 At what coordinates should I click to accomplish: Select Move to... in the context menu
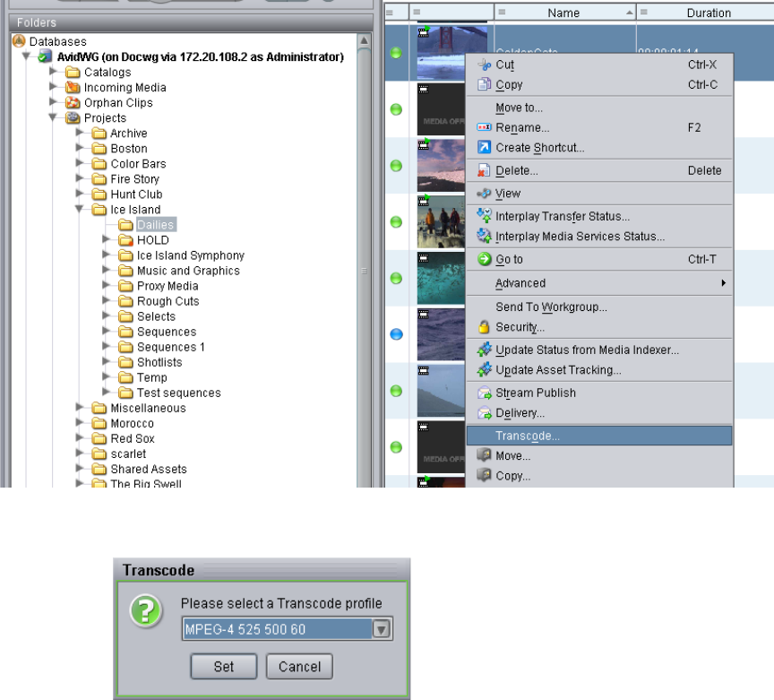598,108
